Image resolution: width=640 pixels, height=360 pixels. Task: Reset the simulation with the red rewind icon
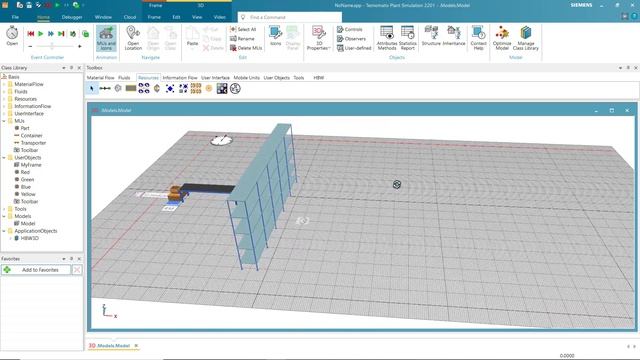click(31, 33)
